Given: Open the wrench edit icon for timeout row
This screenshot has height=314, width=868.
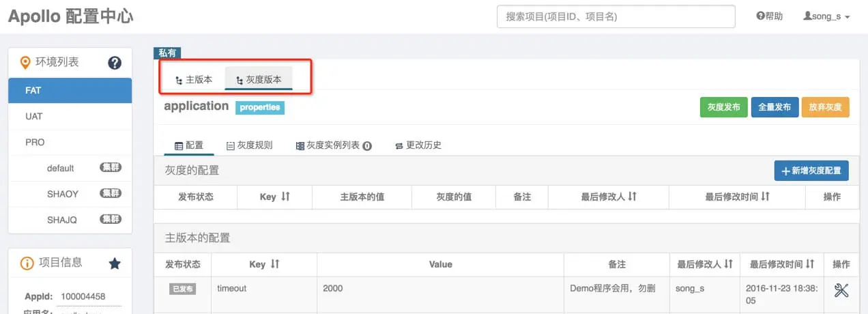Looking at the screenshot, I should pos(841,290).
